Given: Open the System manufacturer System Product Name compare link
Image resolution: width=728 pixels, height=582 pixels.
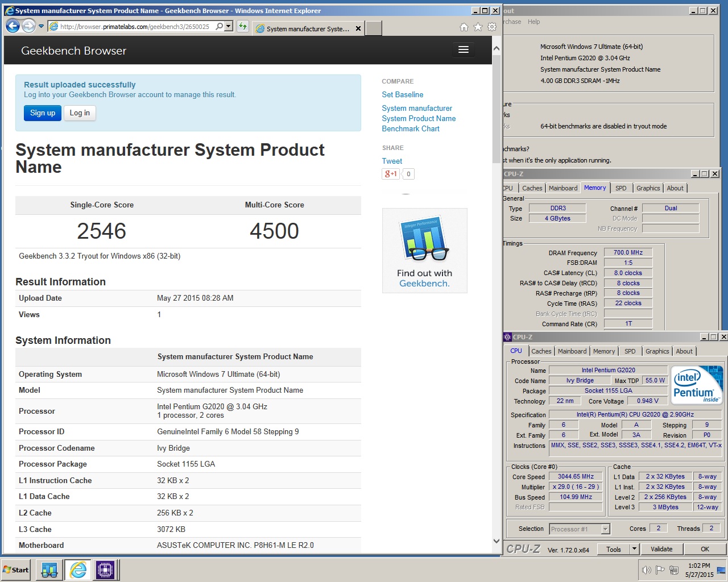Looking at the screenshot, I should pos(419,113).
